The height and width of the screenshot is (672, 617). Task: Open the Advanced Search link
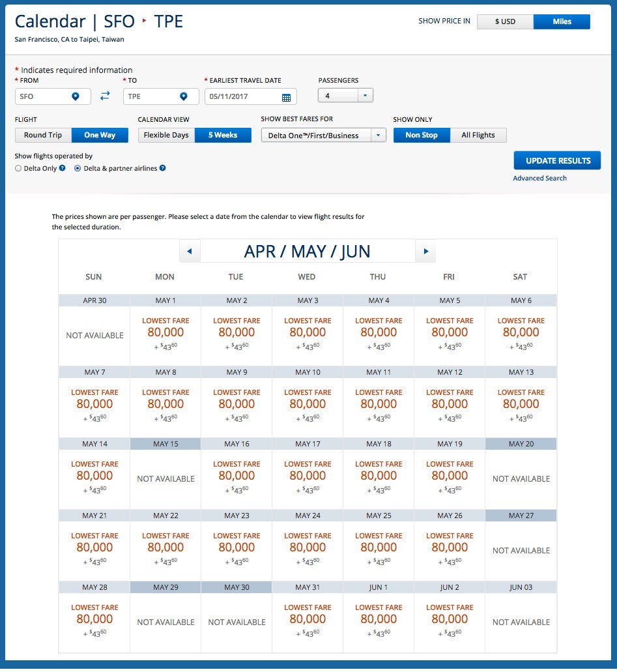pyautogui.click(x=539, y=178)
